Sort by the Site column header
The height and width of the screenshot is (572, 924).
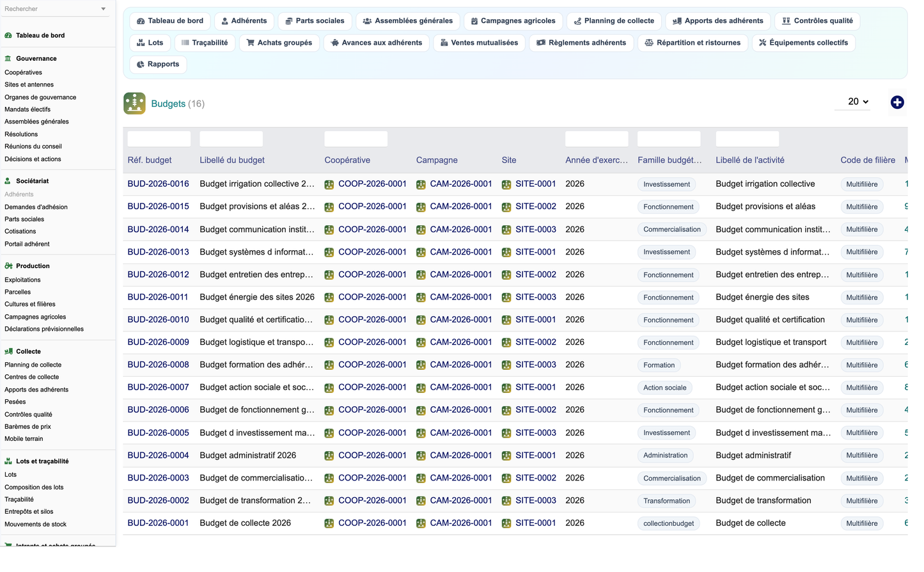point(509,161)
